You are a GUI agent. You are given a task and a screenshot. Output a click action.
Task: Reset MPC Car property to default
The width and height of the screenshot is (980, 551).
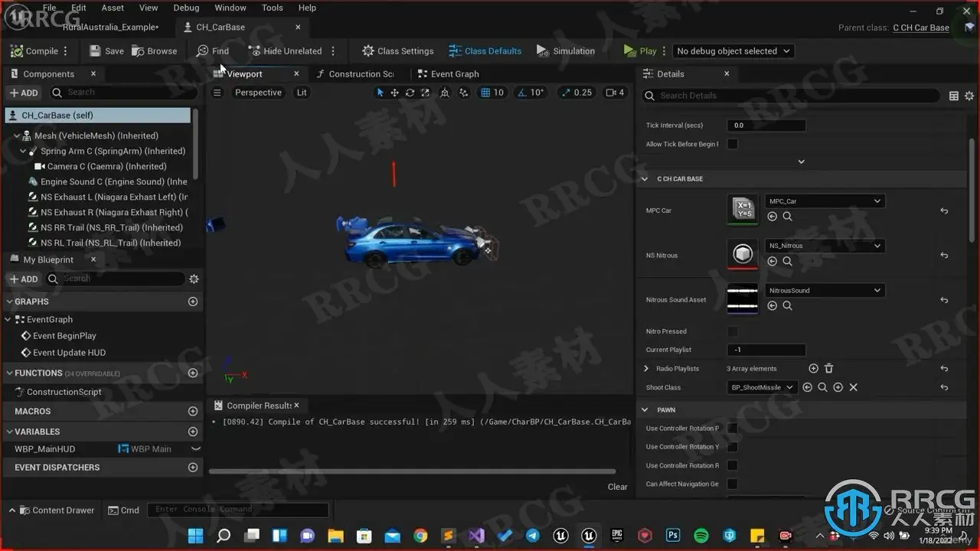[x=944, y=211]
